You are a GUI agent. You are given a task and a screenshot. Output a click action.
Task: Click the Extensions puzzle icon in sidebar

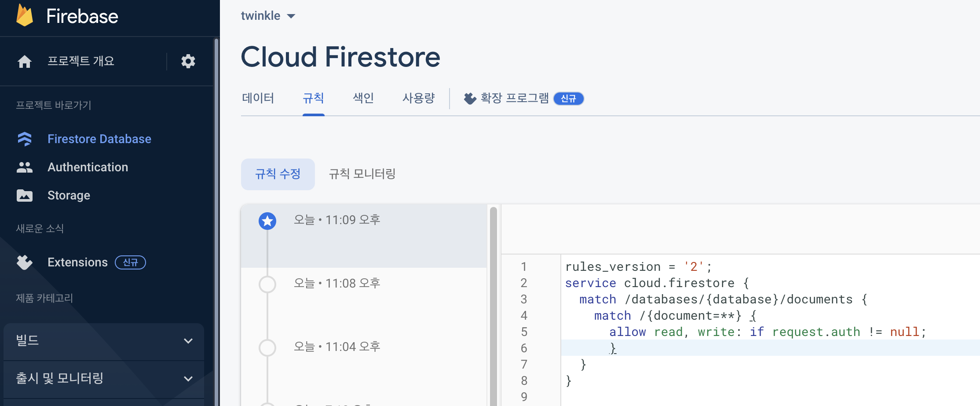click(25, 262)
